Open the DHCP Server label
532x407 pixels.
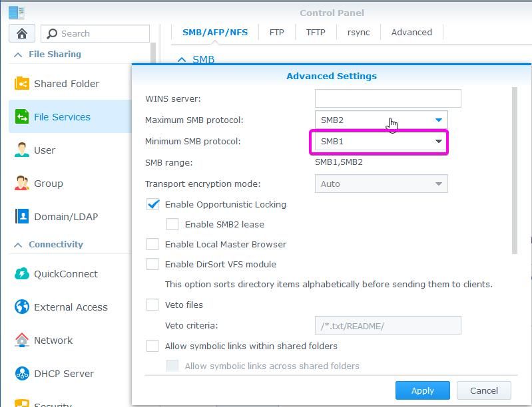click(64, 374)
